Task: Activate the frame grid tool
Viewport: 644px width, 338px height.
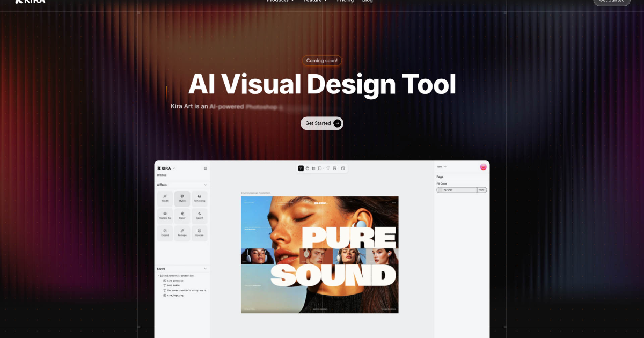Action: tap(313, 168)
